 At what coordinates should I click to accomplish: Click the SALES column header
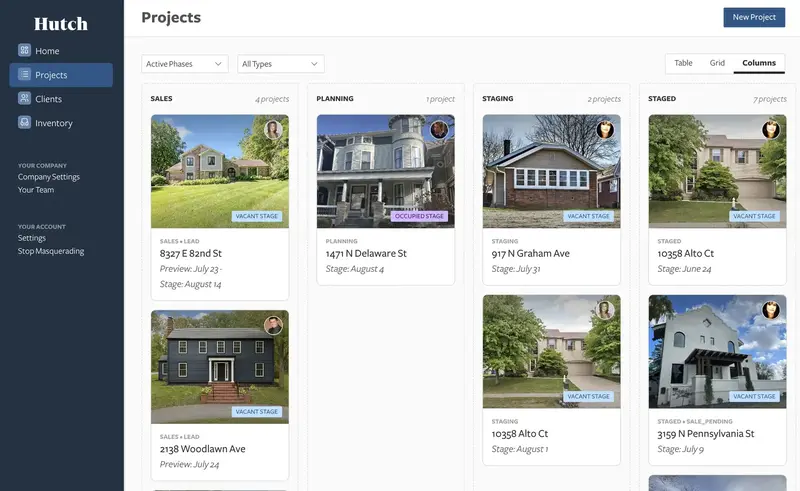point(161,99)
